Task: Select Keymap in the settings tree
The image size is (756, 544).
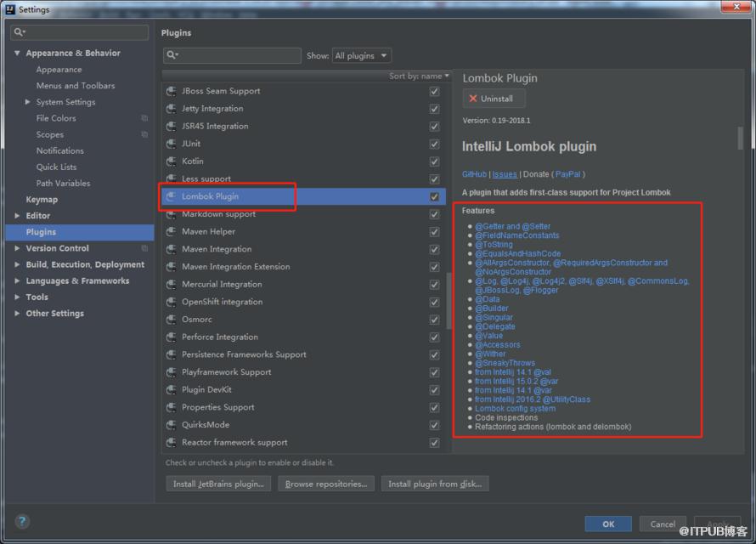Action: 42,200
